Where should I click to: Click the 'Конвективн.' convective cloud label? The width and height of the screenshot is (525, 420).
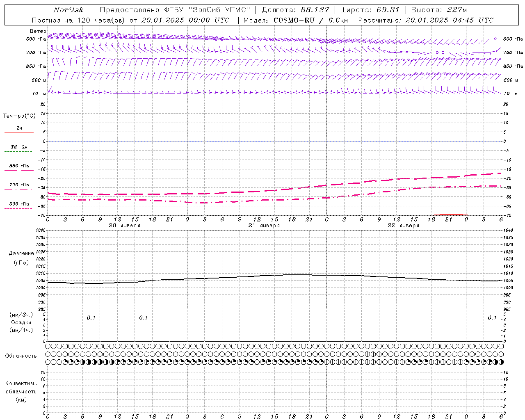click(21, 383)
